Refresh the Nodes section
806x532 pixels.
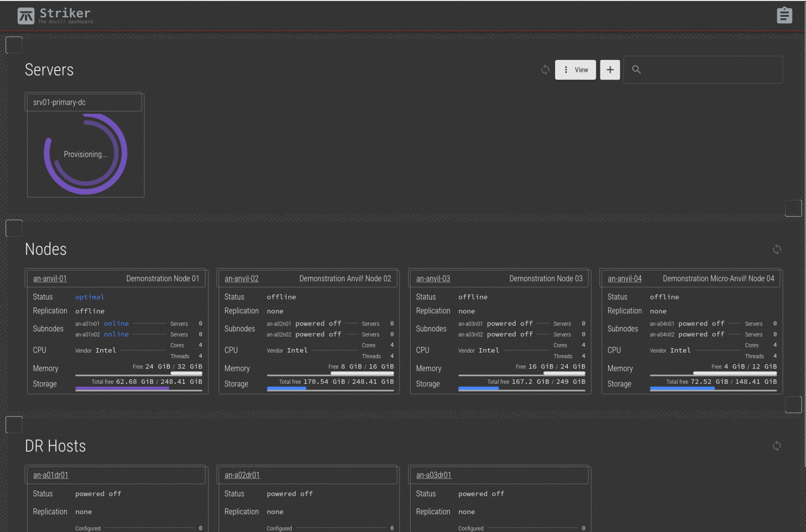click(x=776, y=249)
